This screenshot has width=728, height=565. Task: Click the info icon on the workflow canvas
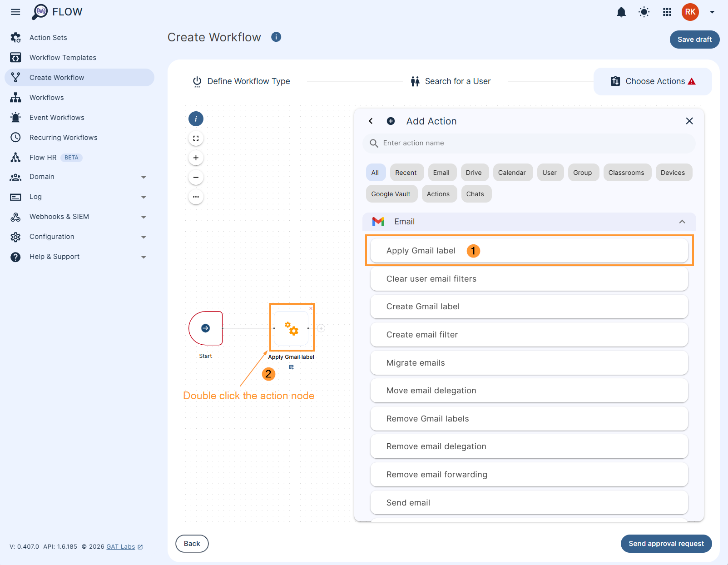(x=196, y=119)
